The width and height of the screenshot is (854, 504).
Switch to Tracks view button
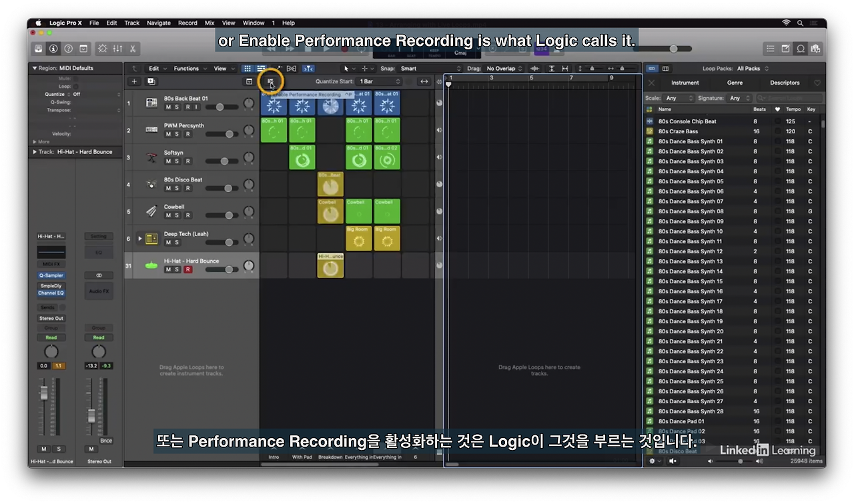[x=262, y=68]
